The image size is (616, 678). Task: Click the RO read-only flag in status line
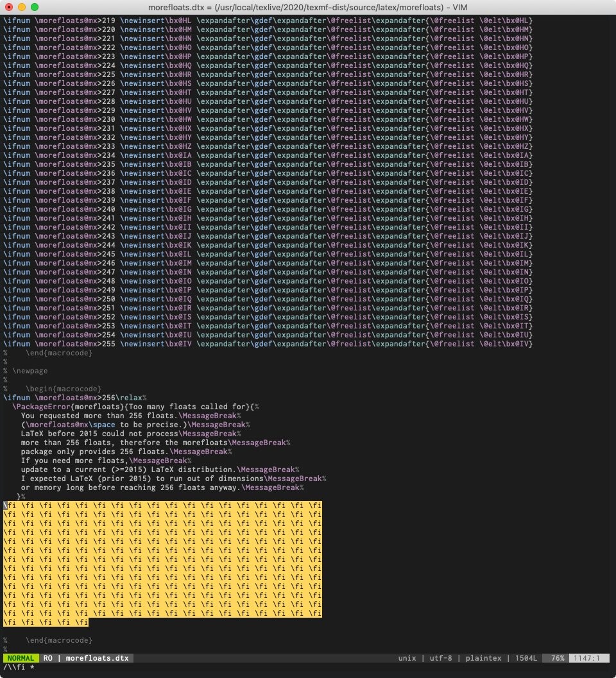tap(48, 658)
